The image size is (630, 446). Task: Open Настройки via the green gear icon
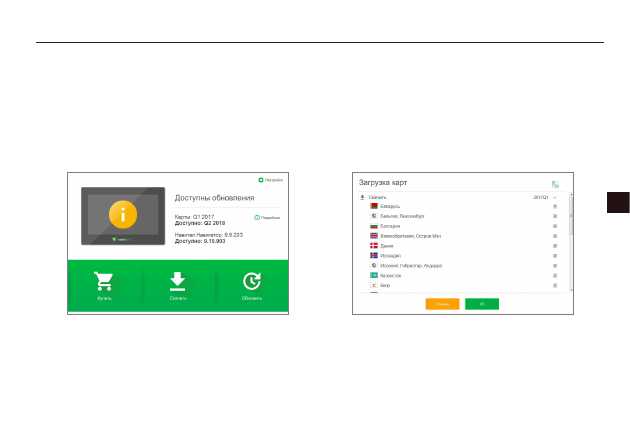(261, 180)
